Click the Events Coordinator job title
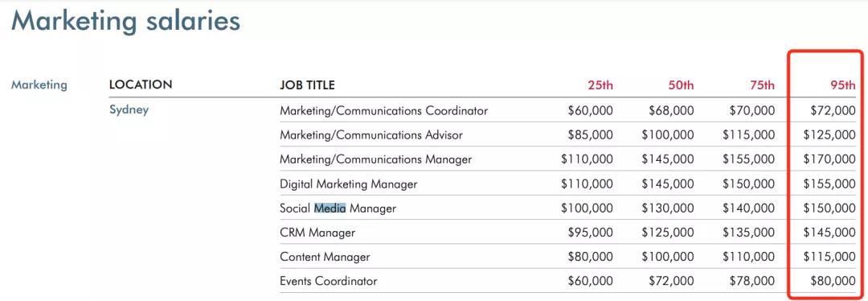This screenshot has width=868, height=301. 328,281
